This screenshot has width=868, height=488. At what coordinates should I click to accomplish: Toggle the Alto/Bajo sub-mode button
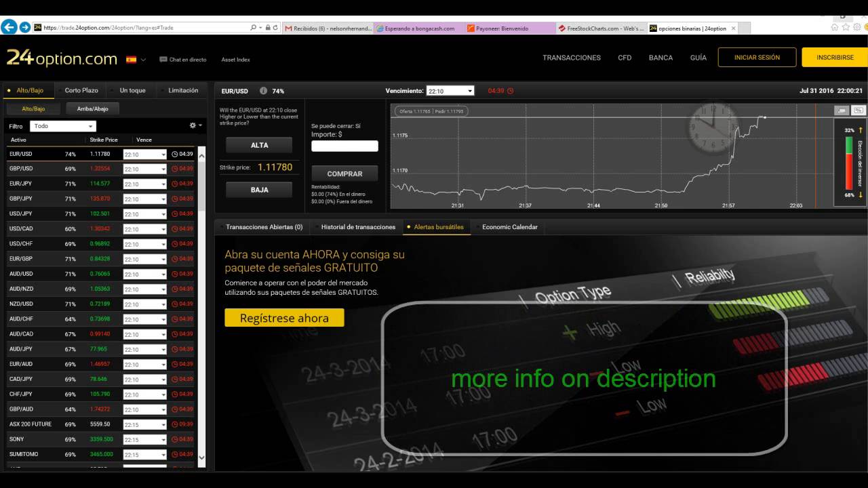(x=33, y=108)
